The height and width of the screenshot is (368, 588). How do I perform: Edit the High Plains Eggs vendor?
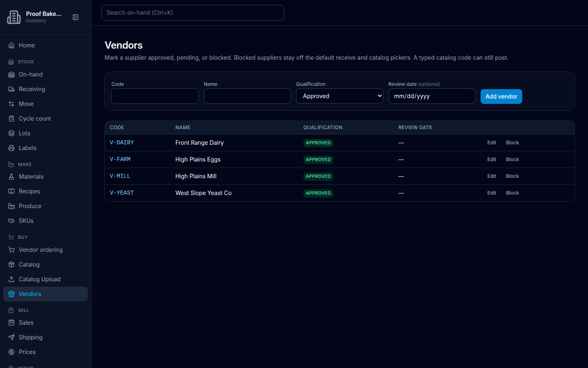[492, 159]
